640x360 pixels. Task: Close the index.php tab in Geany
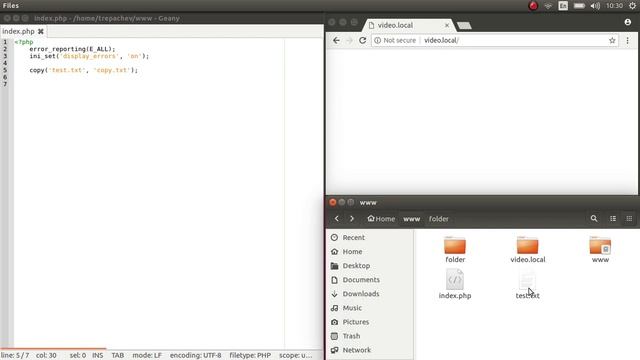pos(41,31)
